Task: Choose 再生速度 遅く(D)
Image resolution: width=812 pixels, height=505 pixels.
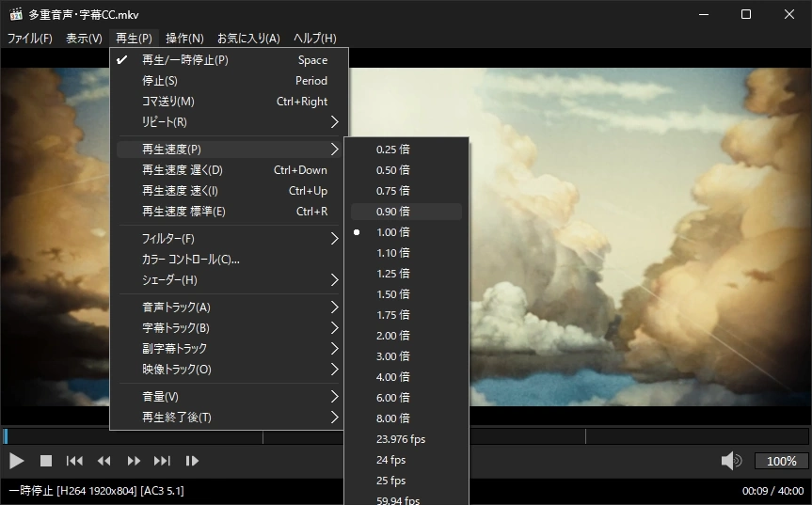Action: (x=228, y=169)
